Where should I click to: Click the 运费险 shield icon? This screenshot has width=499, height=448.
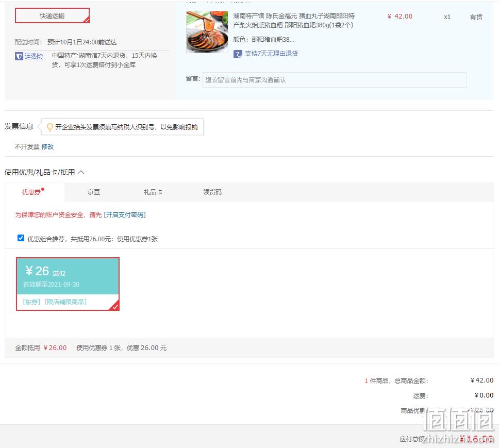tap(19, 56)
